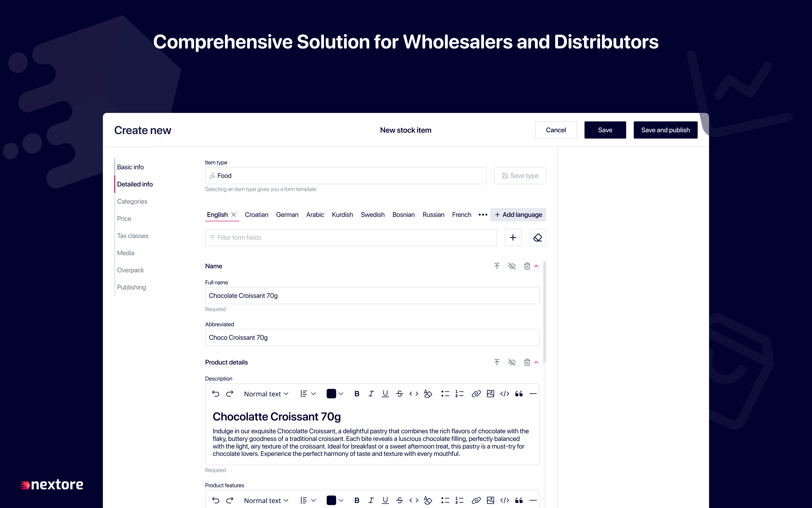Toggle bold in the Product features editor

pos(357,500)
